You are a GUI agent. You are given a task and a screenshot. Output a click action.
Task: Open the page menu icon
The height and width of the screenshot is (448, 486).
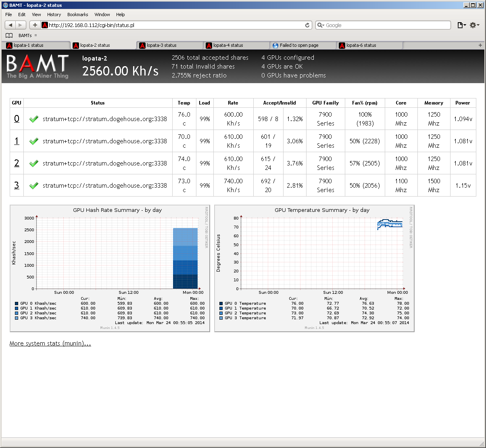point(461,25)
